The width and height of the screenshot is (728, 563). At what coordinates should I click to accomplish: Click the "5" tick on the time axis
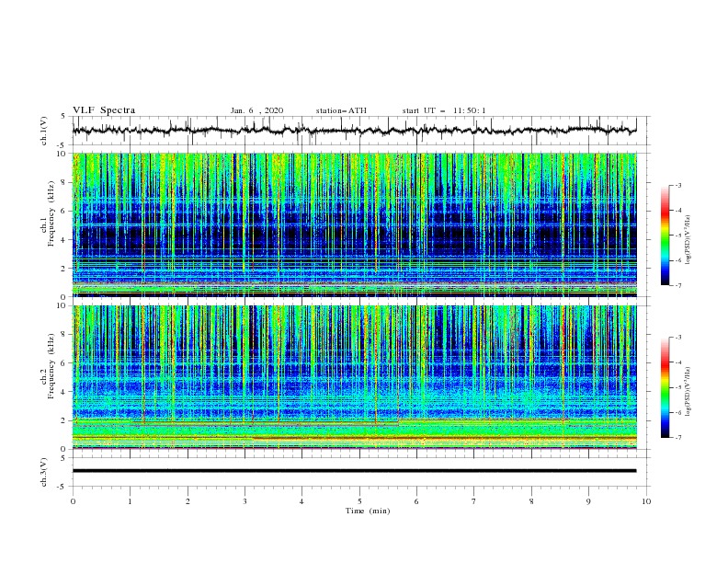click(359, 501)
